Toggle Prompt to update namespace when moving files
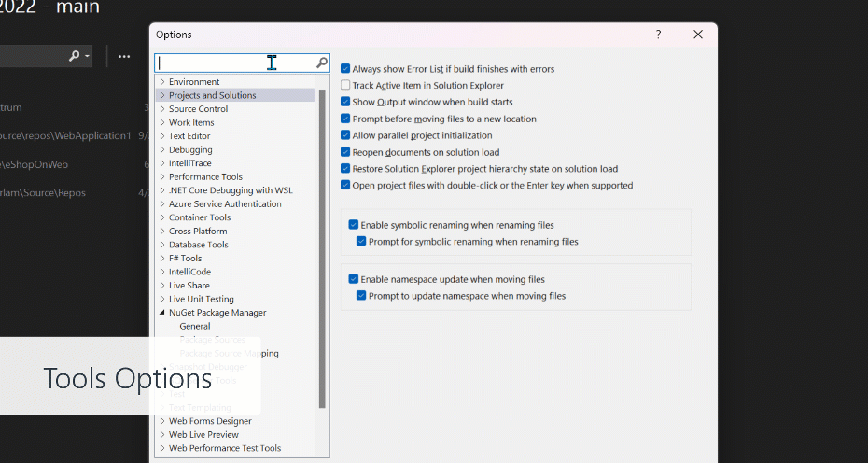This screenshot has width=868, height=463. tap(361, 296)
